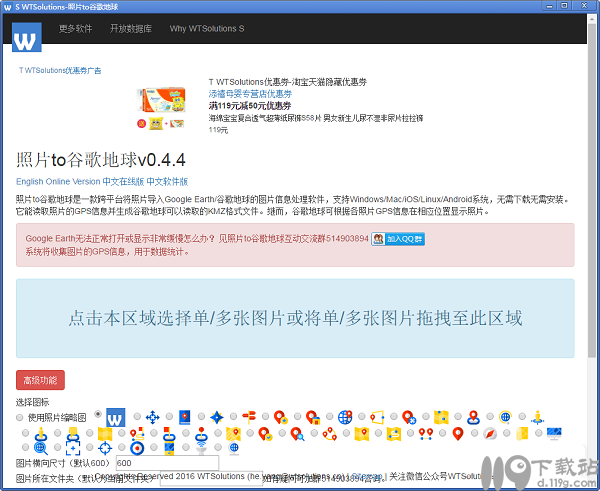Screen dimensions: 600x491
Task: Open the English Online Version link
Action: (x=58, y=181)
